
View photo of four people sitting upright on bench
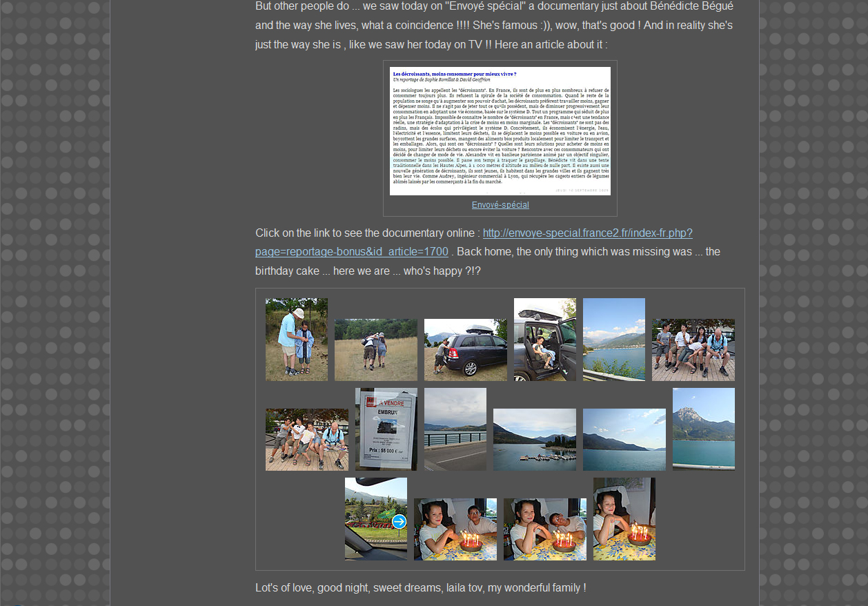[693, 350]
